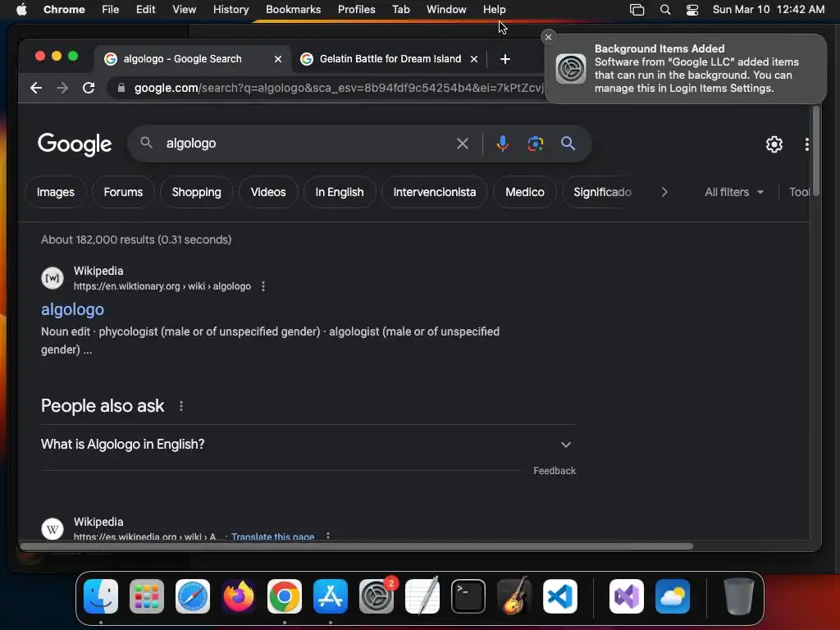Open App Store from the dock
The image size is (840, 630).
pos(331,596)
